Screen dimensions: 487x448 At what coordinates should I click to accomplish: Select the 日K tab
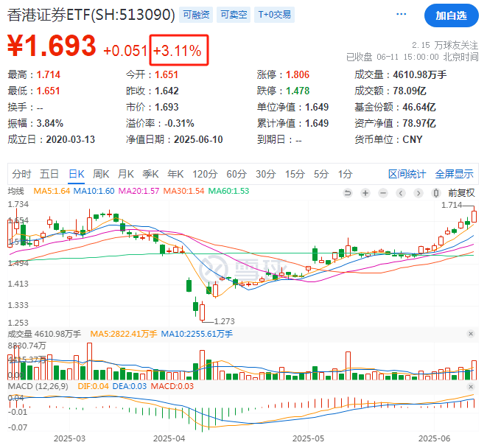77,174
